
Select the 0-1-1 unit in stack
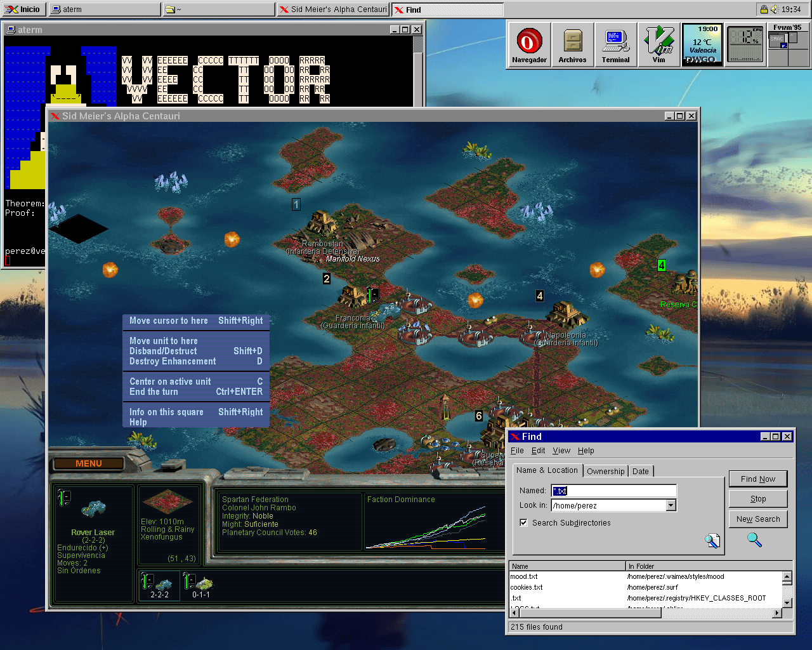pyautogui.click(x=200, y=586)
